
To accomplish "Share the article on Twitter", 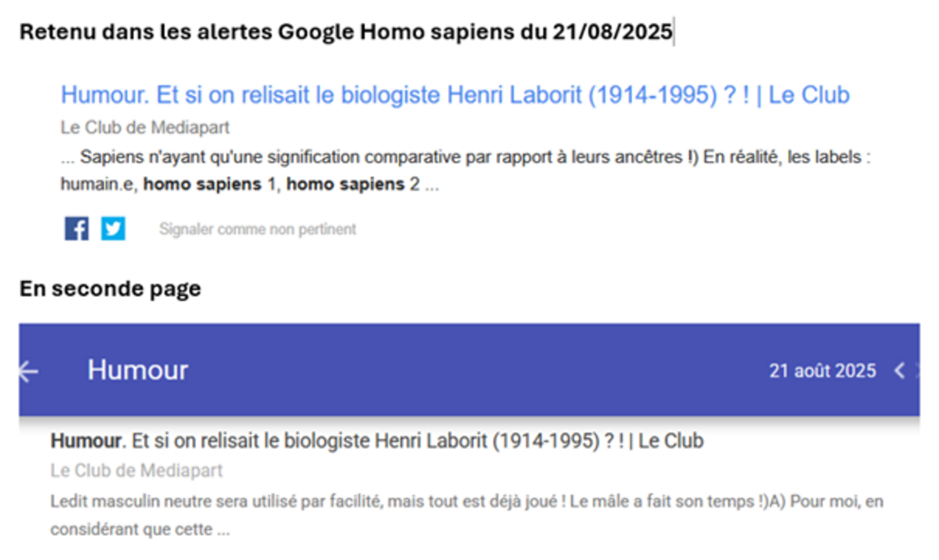I will coord(113,229).
